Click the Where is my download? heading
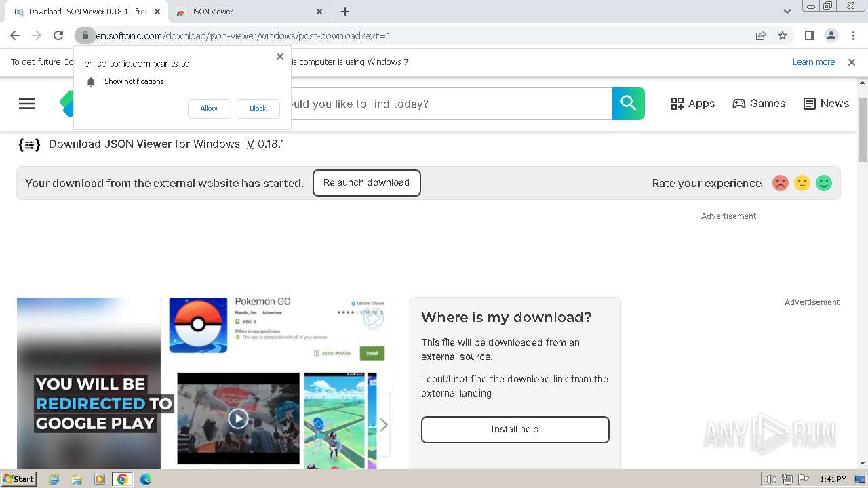The width and height of the screenshot is (868, 488). [507, 317]
